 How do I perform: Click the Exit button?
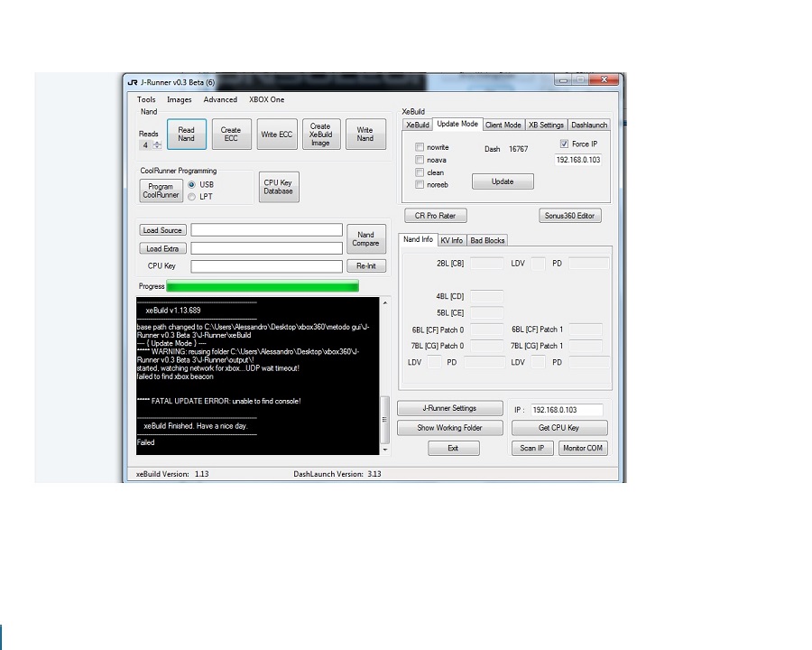[x=453, y=449]
